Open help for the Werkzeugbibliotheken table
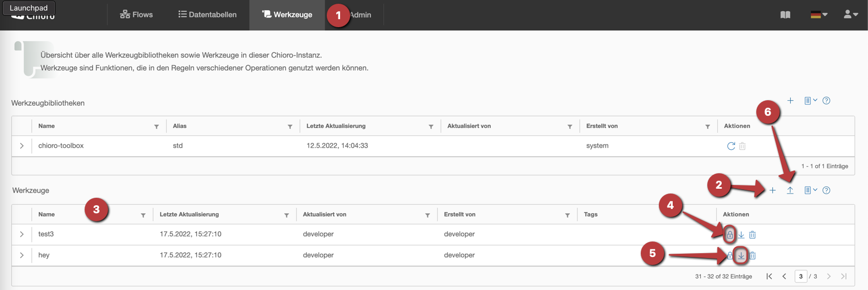This screenshot has width=868, height=290. (x=826, y=101)
